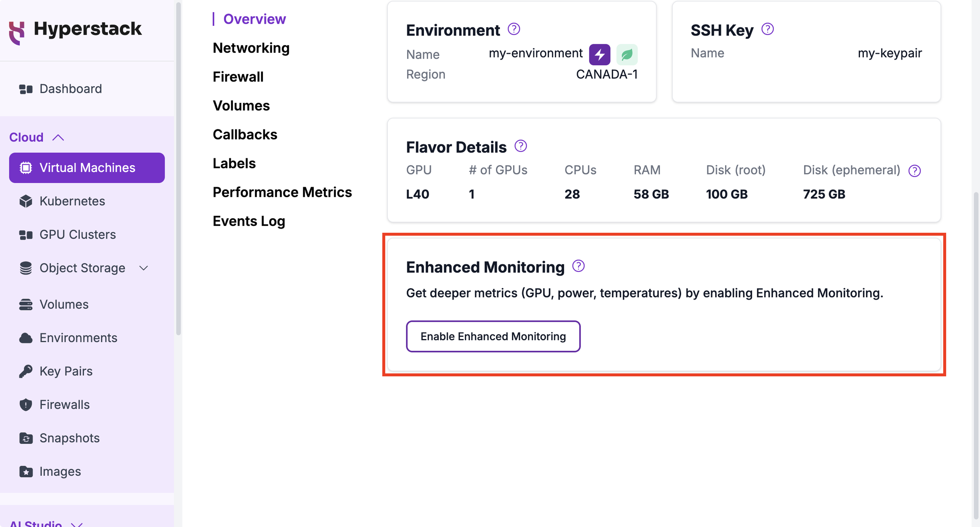Collapse the Cloud section chevron

point(58,137)
